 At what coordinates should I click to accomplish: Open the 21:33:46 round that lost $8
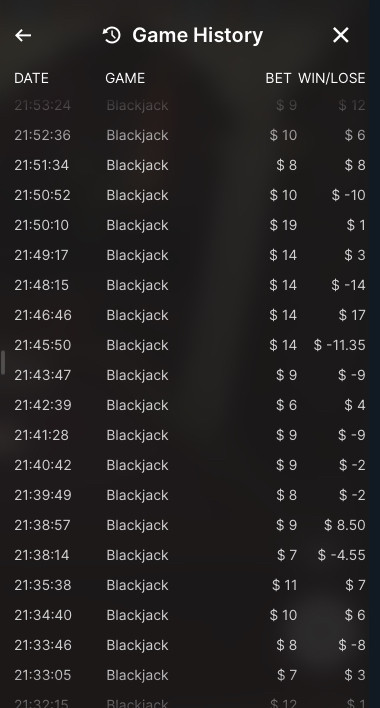(x=190, y=645)
